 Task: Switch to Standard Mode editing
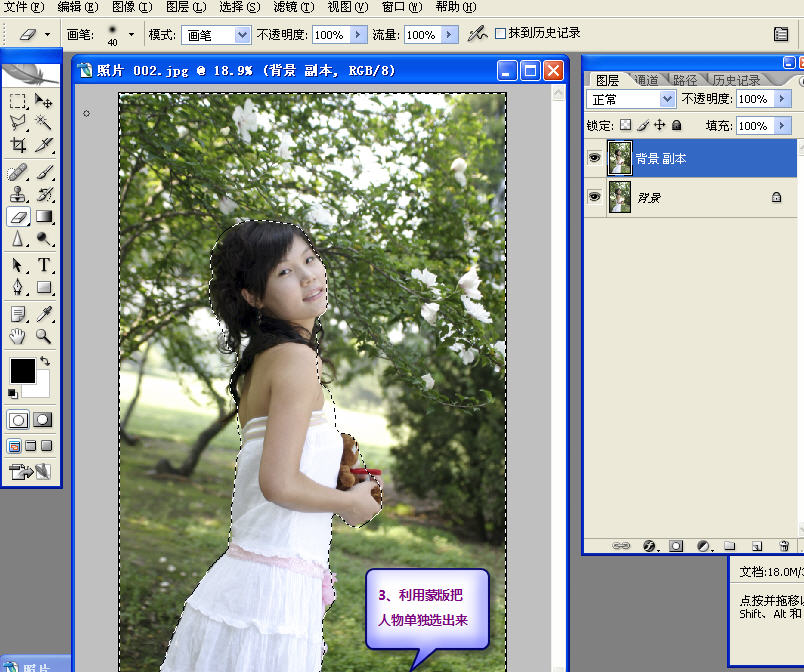pyautogui.click(x=18, y=420)
